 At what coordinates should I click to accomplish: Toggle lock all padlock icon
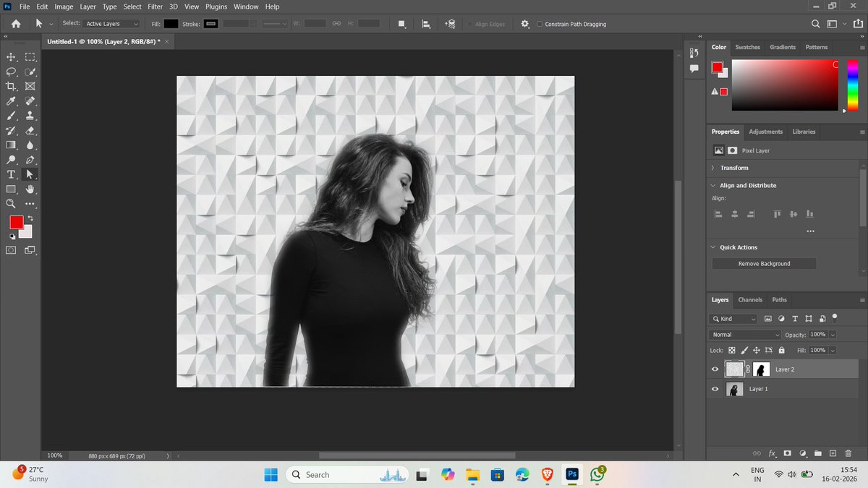point(781,350)
